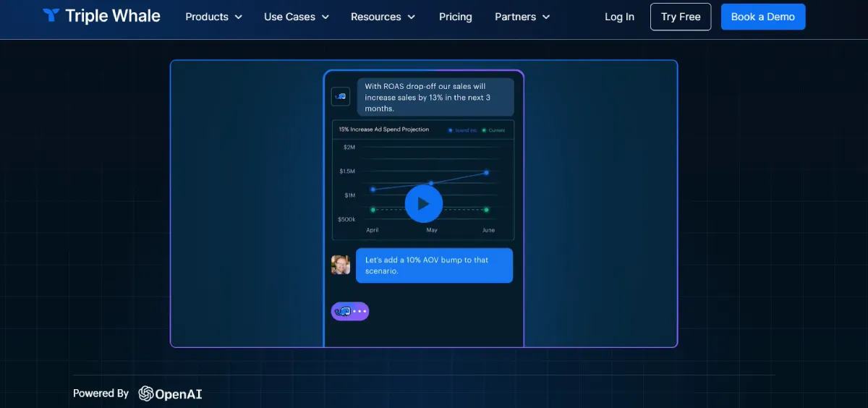Click the Spend Inc. legend dot
868x408 pixels.
451,130
